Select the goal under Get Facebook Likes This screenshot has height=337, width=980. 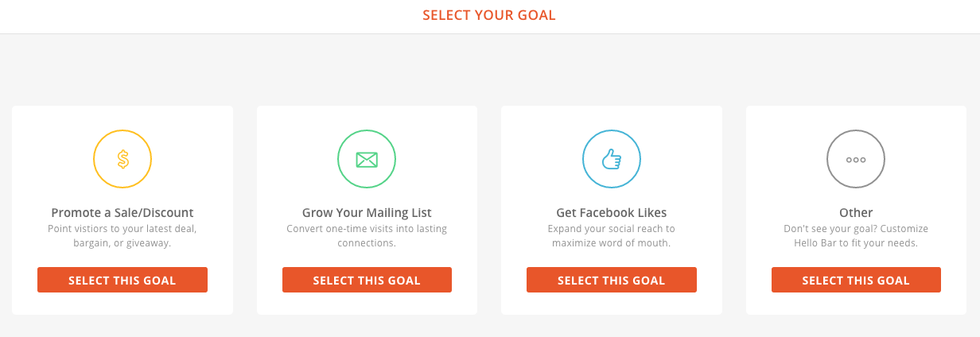point(612,280)
